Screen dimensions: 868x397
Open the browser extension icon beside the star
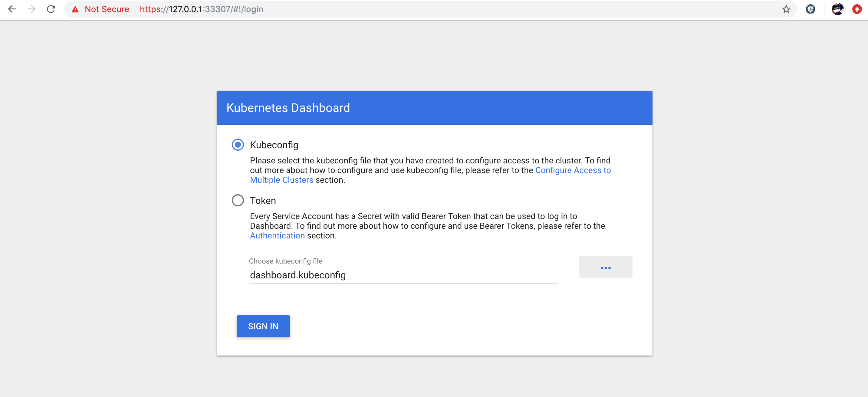point(810,9)
